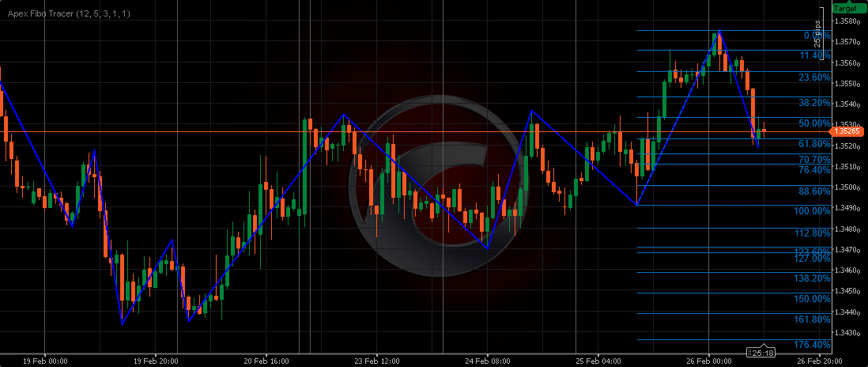Click the 1.3580 price axis label

(850, 21)
